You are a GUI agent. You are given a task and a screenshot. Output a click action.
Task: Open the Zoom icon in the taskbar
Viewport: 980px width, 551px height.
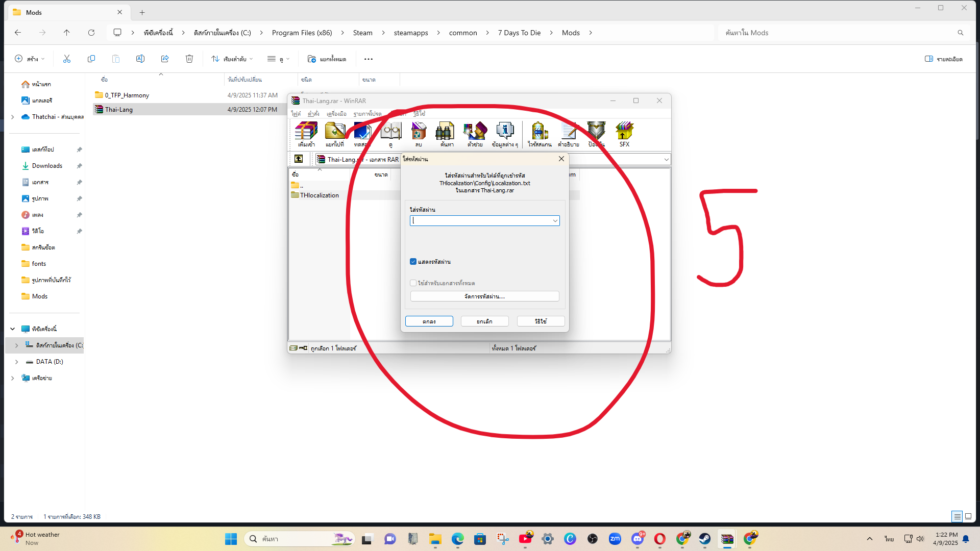click(615, 539)
